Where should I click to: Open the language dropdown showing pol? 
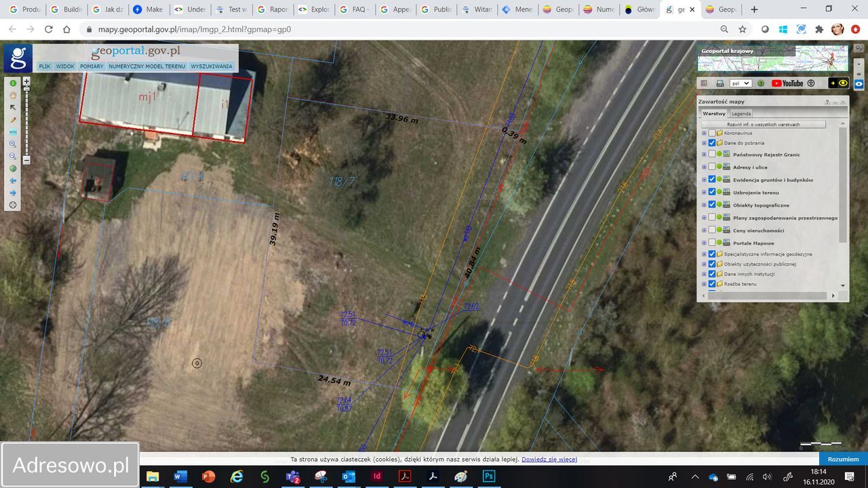coord(741,83)
